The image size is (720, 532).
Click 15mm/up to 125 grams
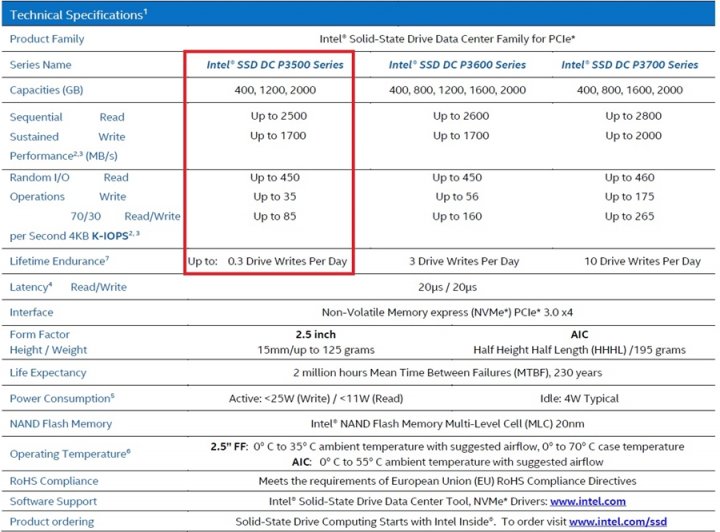[x=316, y=350]
